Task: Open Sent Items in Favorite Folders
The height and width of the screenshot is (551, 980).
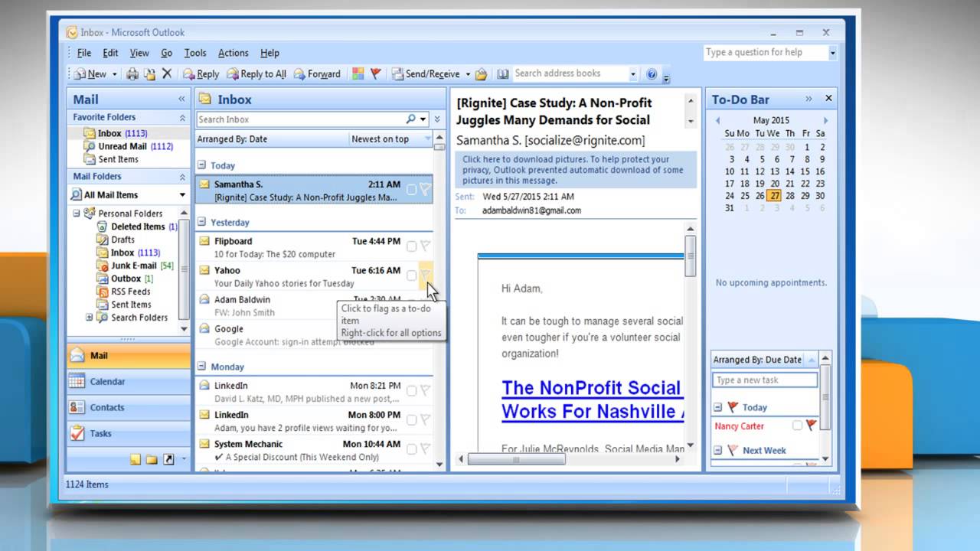Action: pos(112,159)
